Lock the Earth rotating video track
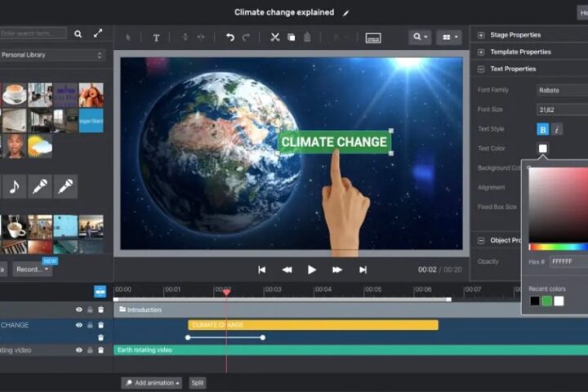This screenshot has height=392, width=588. pyautogui.click(x=90, y=350)
